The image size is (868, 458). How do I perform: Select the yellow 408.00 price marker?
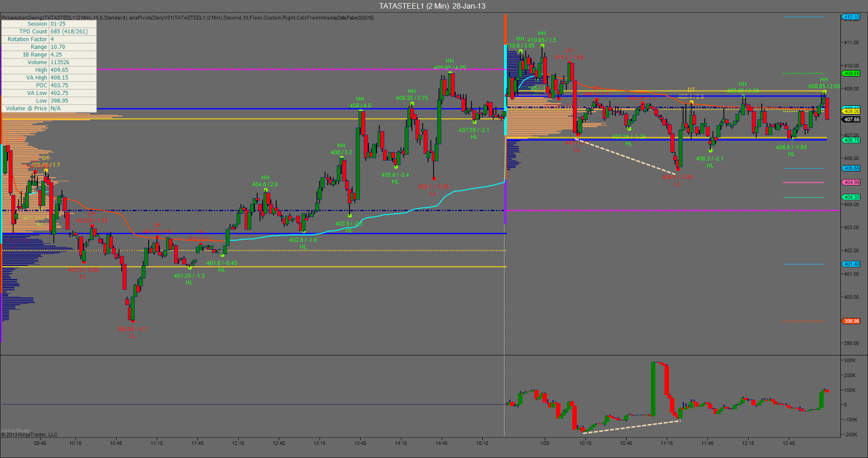(x=851, y=111)
